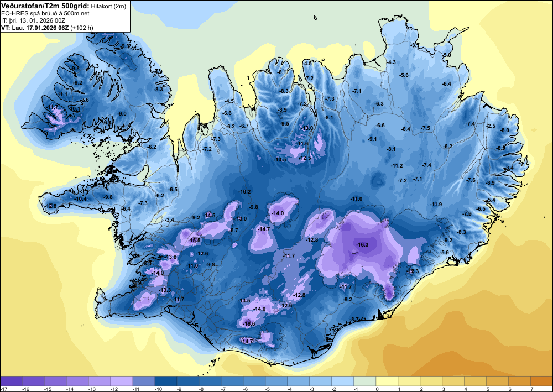Select the darkest purple swatch between -17 and -16

[11, 381]
